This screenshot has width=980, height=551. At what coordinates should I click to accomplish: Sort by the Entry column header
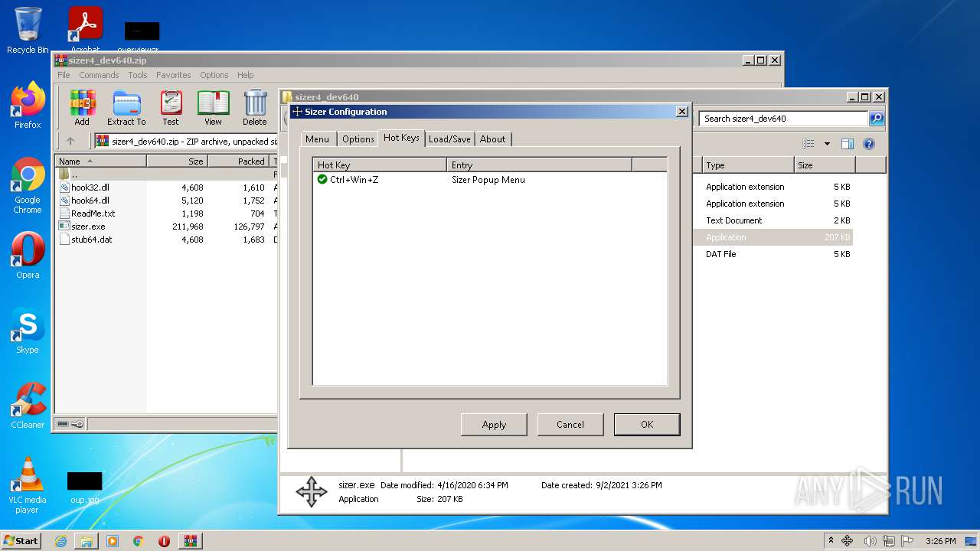pos(539,165)
